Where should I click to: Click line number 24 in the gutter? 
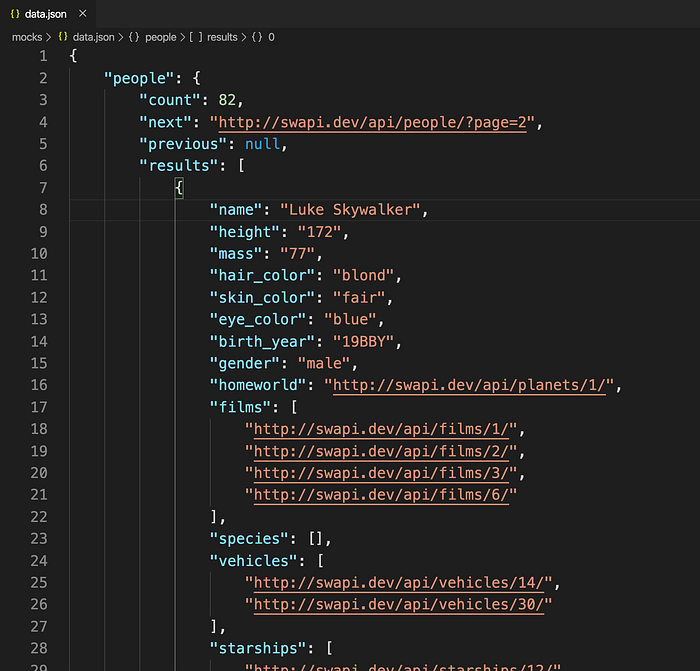point(39,561)
